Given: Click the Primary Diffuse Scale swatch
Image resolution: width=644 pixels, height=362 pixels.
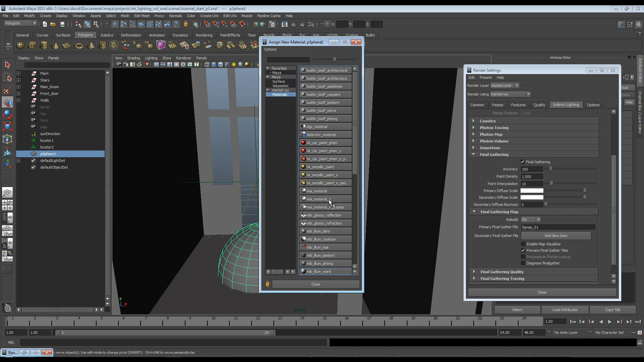Looking at the screenshot, I should point(532,191).
